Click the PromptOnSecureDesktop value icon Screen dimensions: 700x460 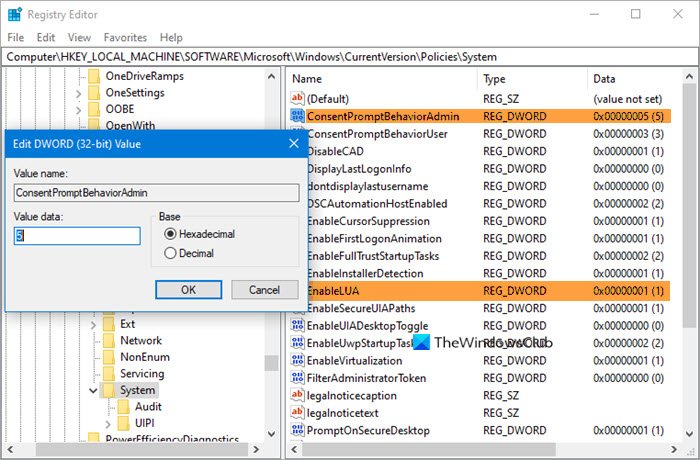tap(297, 430)
